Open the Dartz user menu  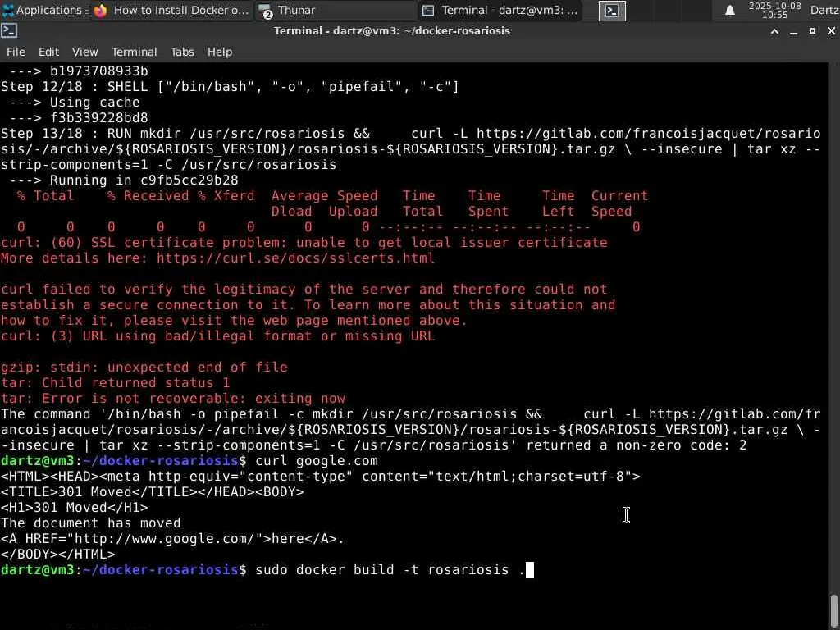pyautogui.click(x=824, y=10)
